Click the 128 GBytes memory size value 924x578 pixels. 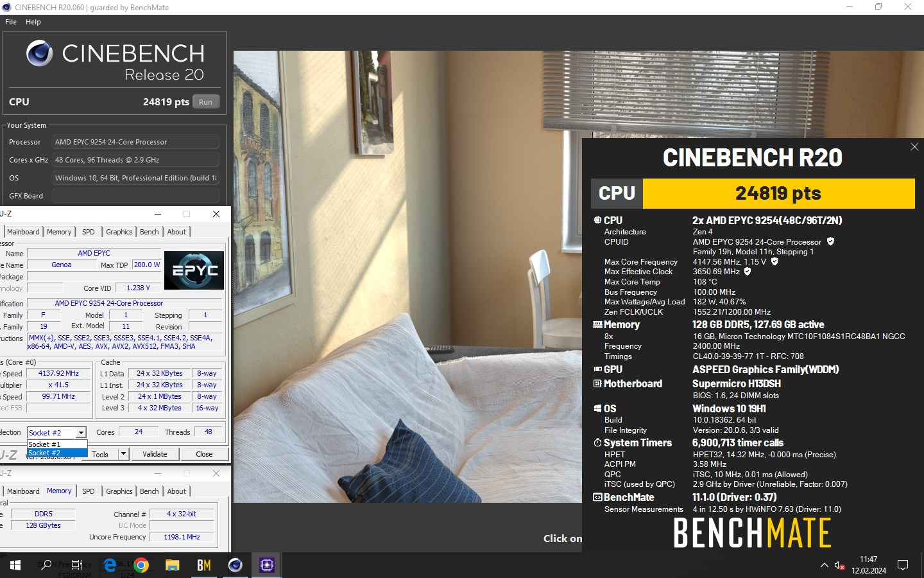(44, 525)
